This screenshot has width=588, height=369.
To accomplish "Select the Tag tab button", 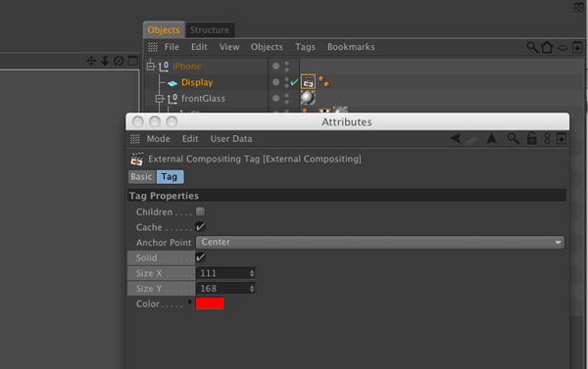I will [170, 177].
